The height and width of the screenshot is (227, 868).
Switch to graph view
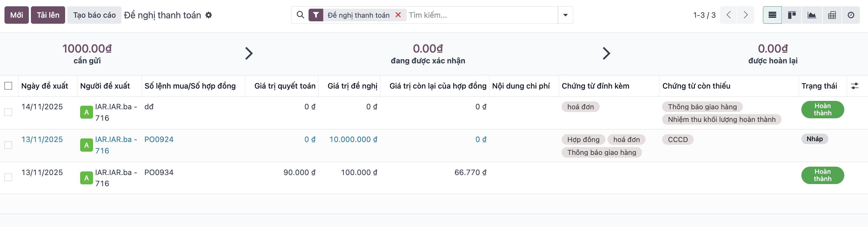(812, 15)
